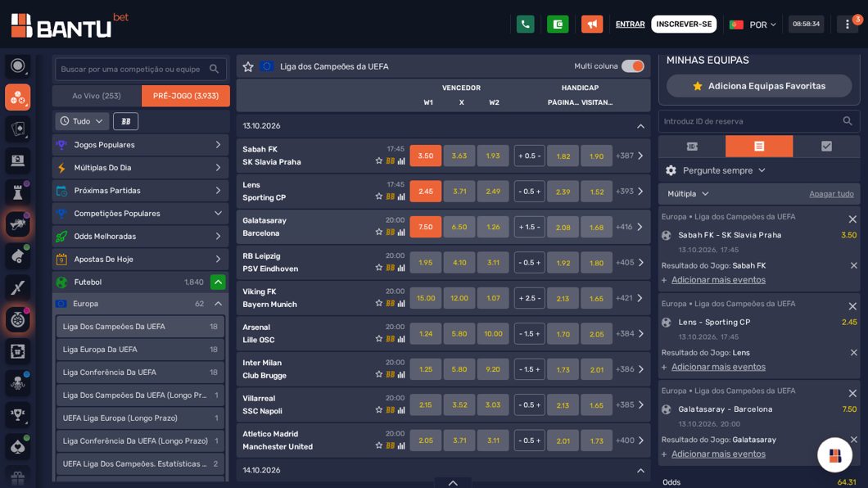This screenshot has height=488, width=868.
Task: Click the INSCREVER-SE sign up button
Action: (684, 25)
